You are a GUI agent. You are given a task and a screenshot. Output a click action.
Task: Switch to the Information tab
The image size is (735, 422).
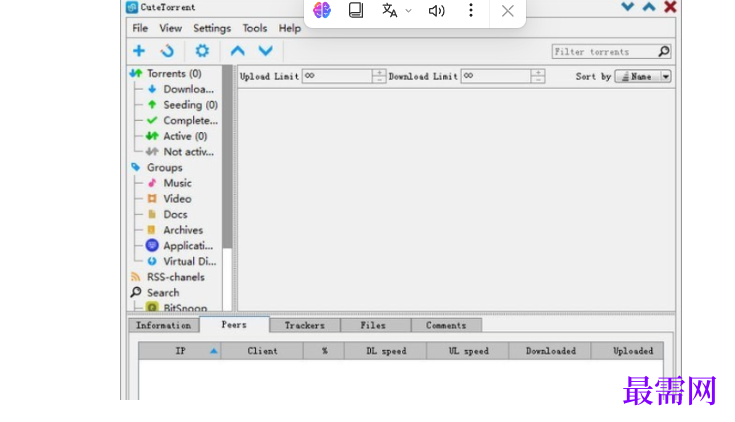[164, 325]
